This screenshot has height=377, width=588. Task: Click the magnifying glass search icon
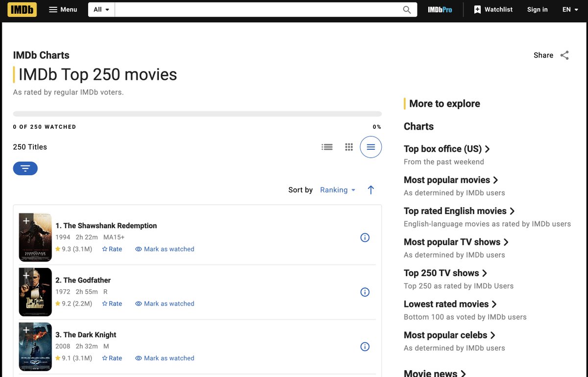point(407,9)
